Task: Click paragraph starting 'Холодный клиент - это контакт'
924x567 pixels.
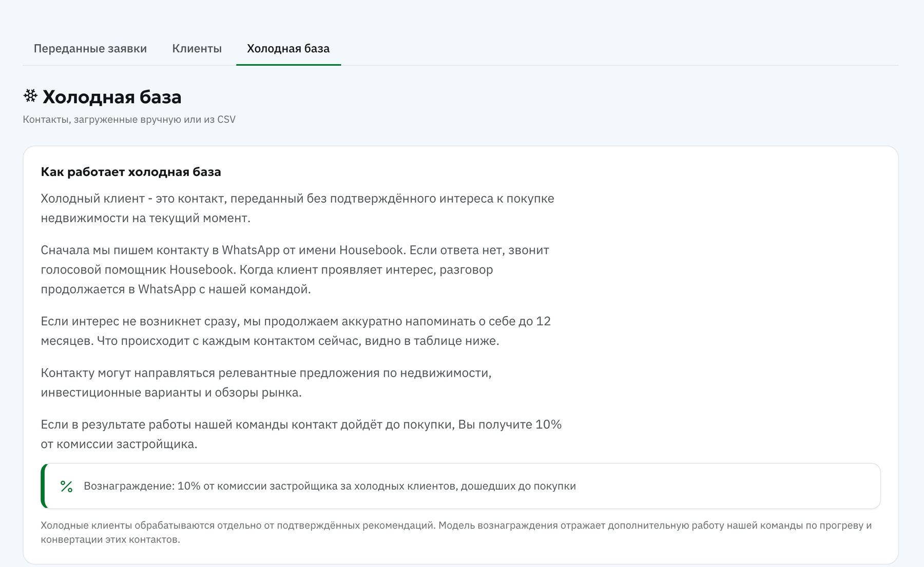Action: [298, 208]
